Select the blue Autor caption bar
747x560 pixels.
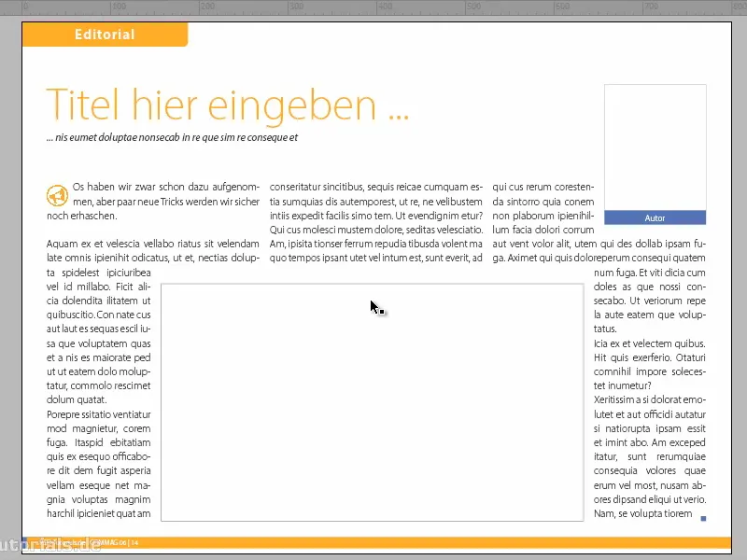click(655, 217)
